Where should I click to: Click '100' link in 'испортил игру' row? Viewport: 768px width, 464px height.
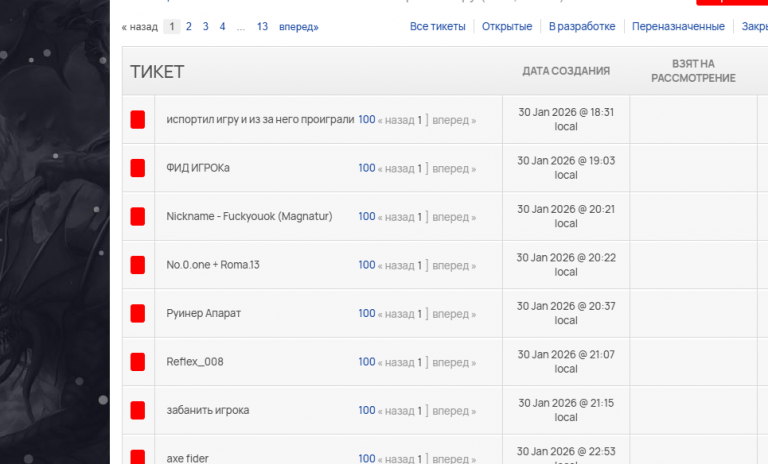click(366, 120)
